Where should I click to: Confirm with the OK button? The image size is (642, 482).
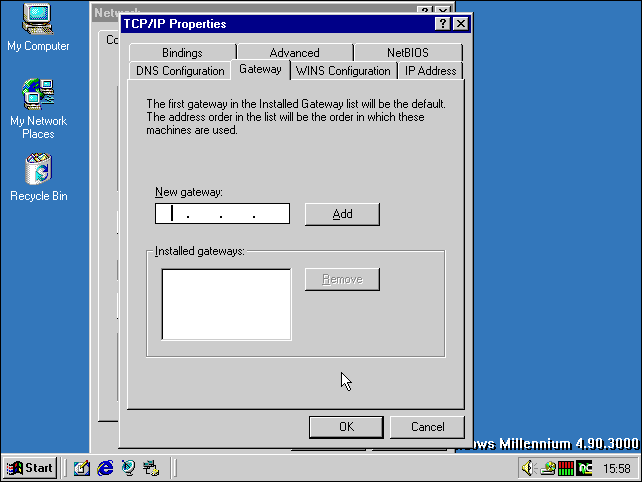coord(346,427)
